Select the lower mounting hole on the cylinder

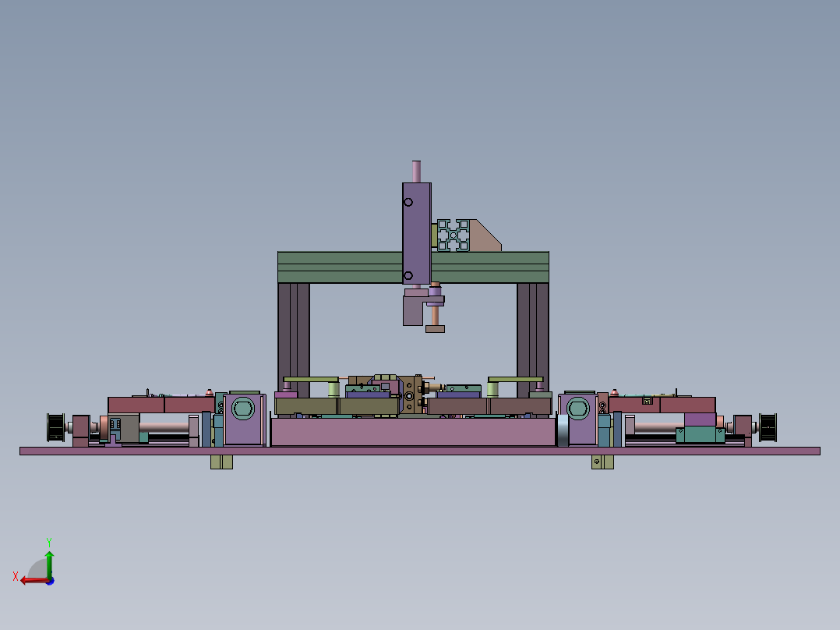[x=408, y=275]
